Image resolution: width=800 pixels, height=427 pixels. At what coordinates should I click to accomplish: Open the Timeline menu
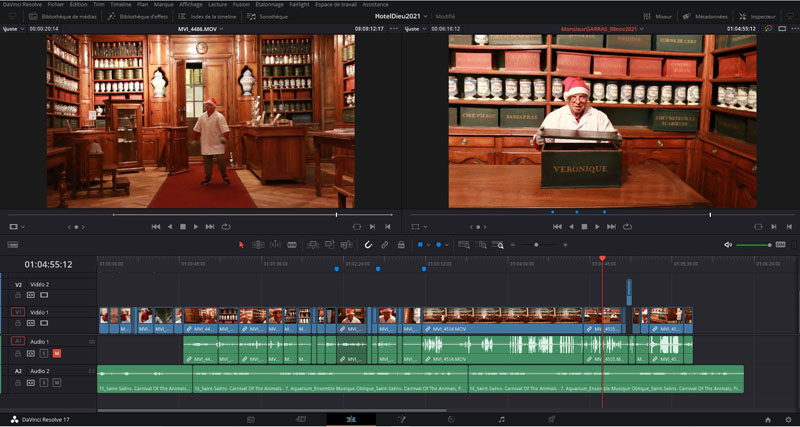[x=120, y=4]
